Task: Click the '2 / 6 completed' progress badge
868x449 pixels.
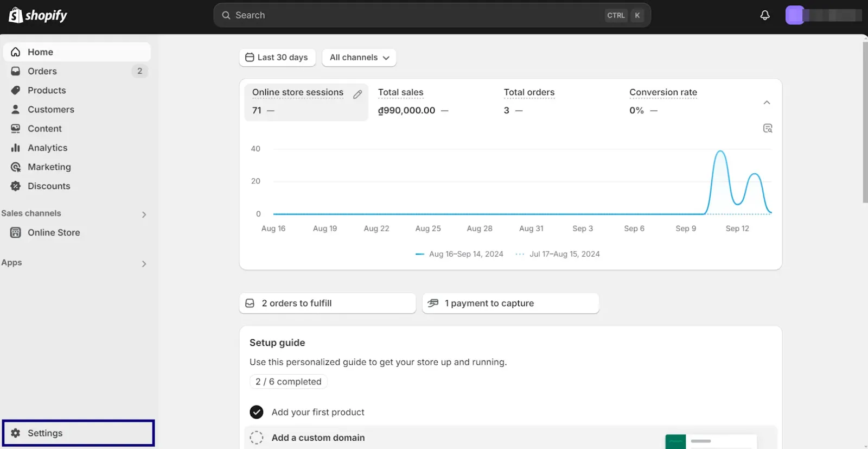Action: 288,382
